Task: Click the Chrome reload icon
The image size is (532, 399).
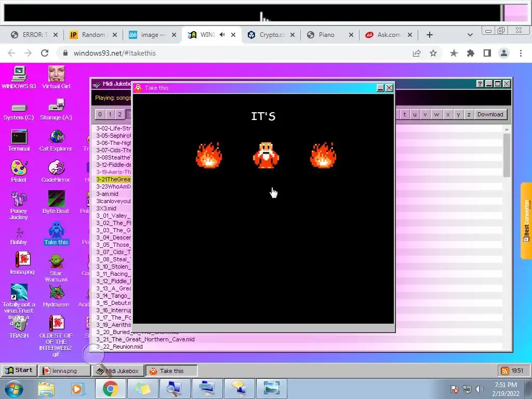Action: coord(45,53)
